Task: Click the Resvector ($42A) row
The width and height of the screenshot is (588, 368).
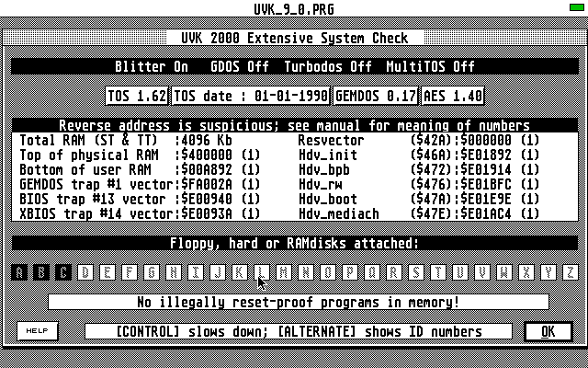Action: click(x=419, y=141)
